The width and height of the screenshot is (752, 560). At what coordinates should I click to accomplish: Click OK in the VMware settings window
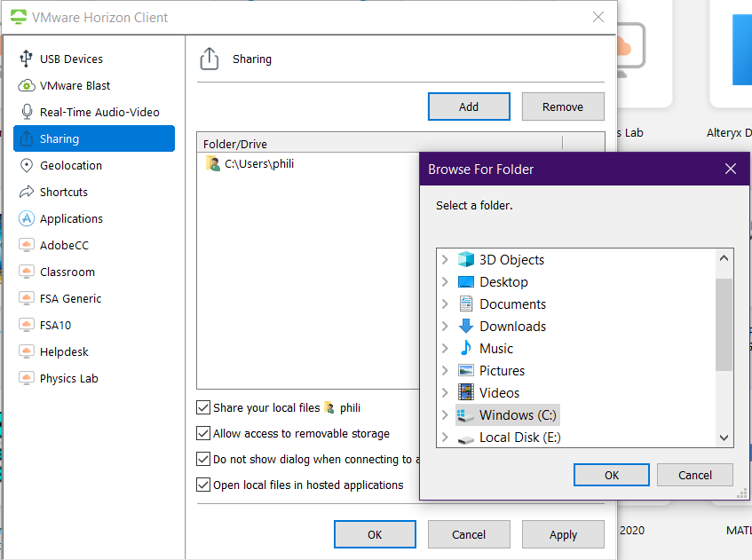pos(375,534)
